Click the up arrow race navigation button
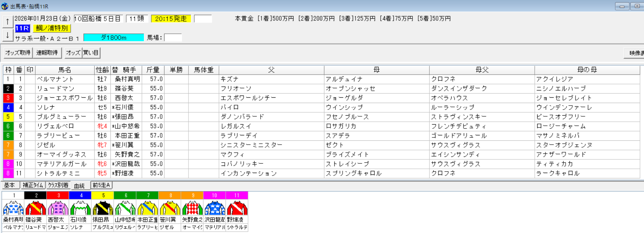Image resolution: width=644 pixels, height=233 pixels. [8, 22]
